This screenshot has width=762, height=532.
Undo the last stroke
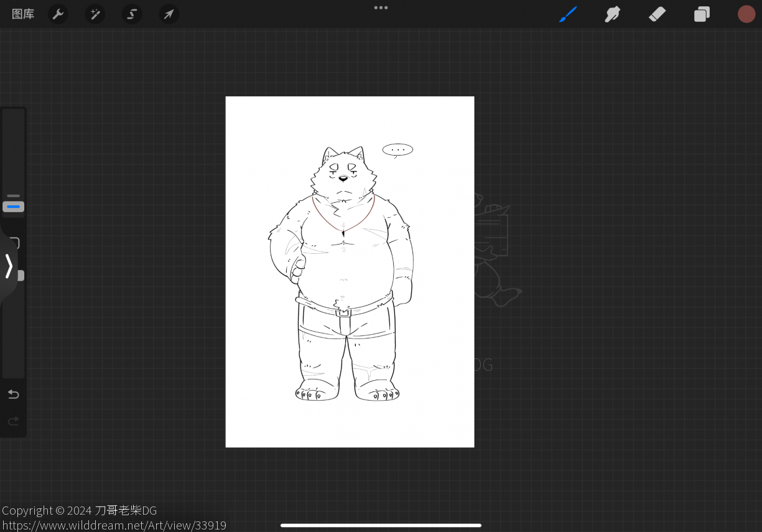pyautogui.click(x=13, y=394)
